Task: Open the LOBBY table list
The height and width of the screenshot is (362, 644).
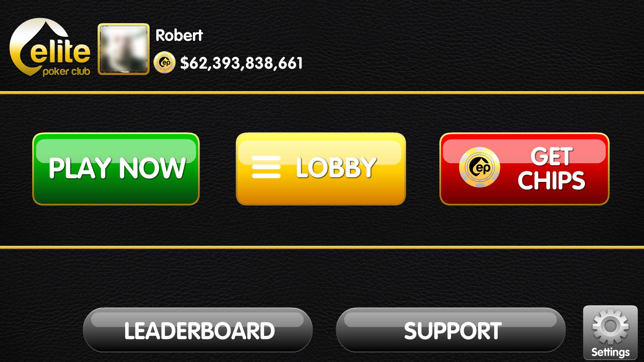Action: click(x=321, y=169)
